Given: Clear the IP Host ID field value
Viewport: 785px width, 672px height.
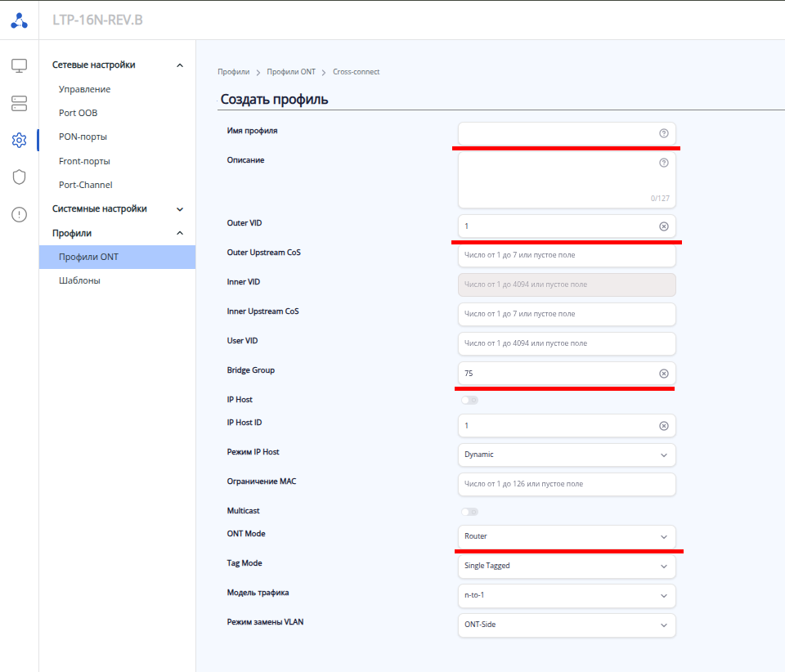Looking at the screenshot, I should click(663, 426).
